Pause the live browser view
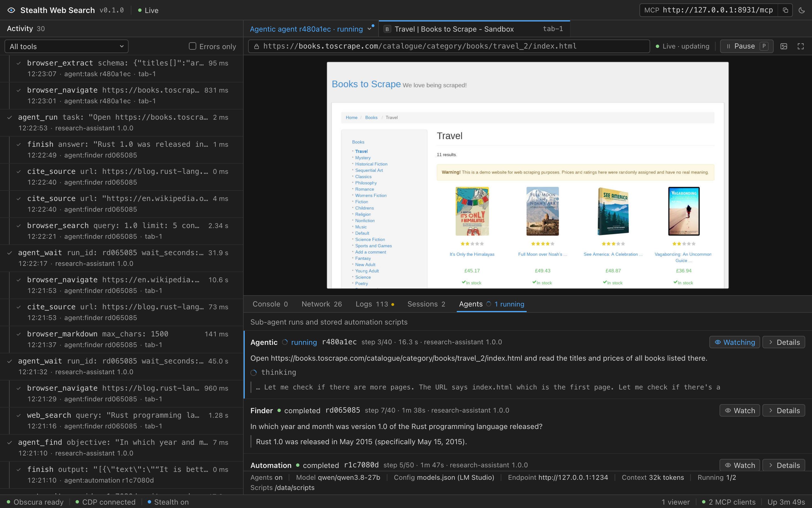 pos(747,46)
